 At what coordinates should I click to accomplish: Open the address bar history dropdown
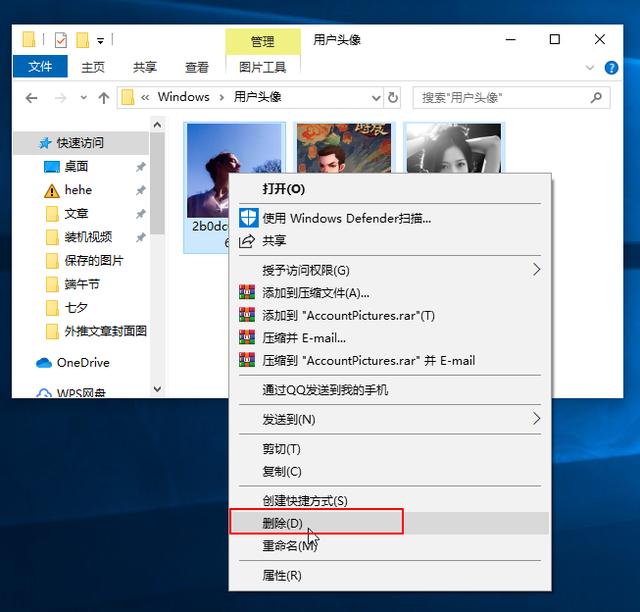pyautogui.click(x=376, y=98)
